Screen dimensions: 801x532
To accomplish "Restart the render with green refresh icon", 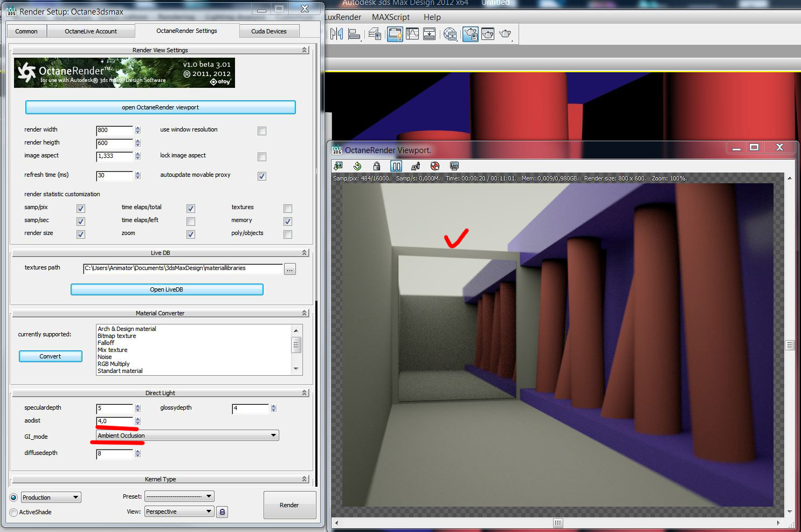I will pyautogui.click(x=357, y=166).
